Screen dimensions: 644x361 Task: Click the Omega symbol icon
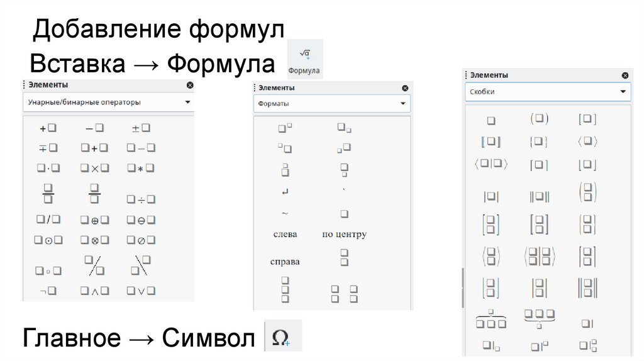click(281, 338)
